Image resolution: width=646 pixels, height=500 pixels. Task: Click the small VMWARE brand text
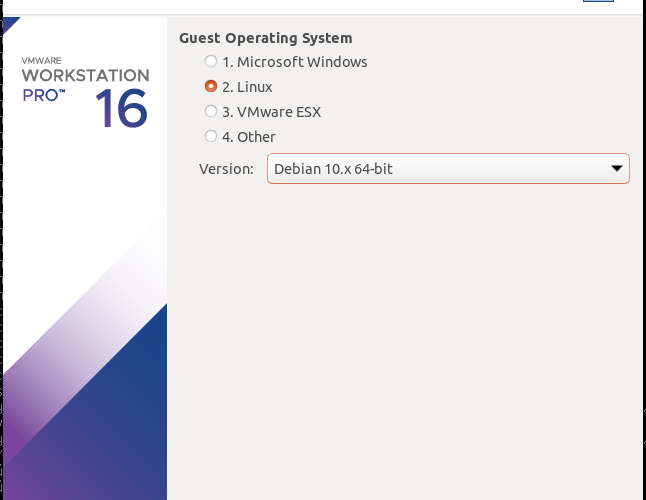[x=41, y=61]
